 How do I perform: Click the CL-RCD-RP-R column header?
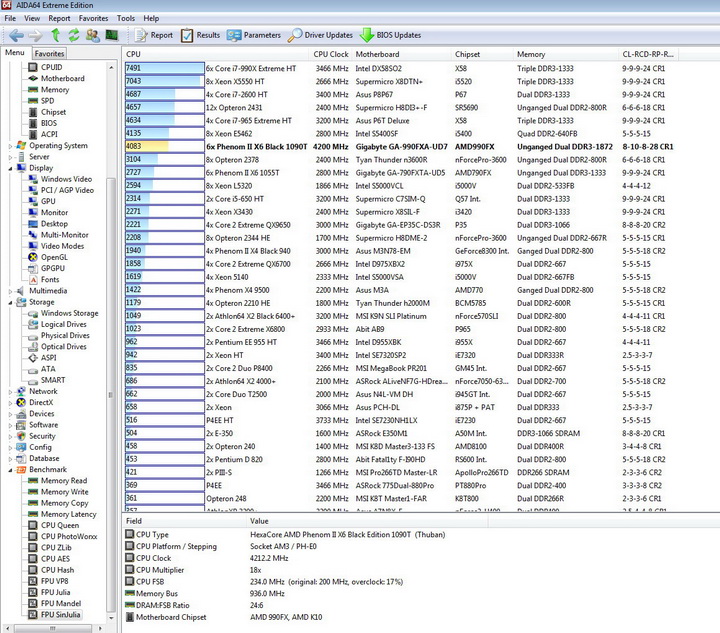coord(648,54)
